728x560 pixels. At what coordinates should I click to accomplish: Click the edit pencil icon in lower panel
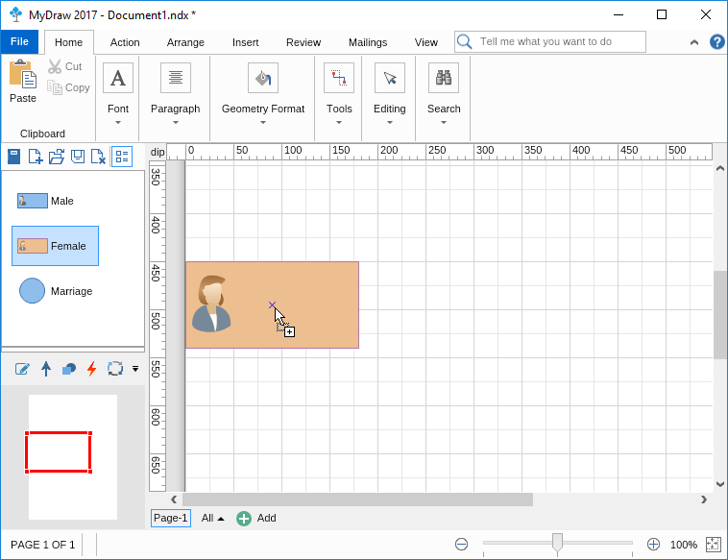[x=22, y=369]
